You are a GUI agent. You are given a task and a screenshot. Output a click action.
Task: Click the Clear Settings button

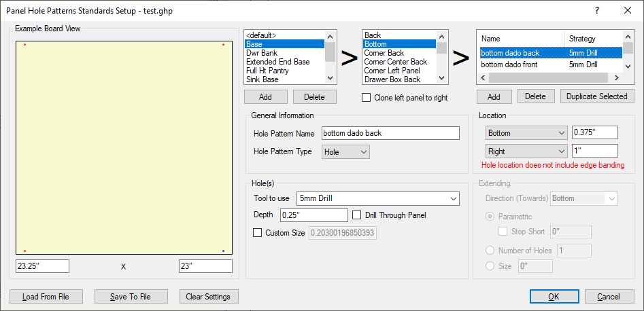(209, 296)
